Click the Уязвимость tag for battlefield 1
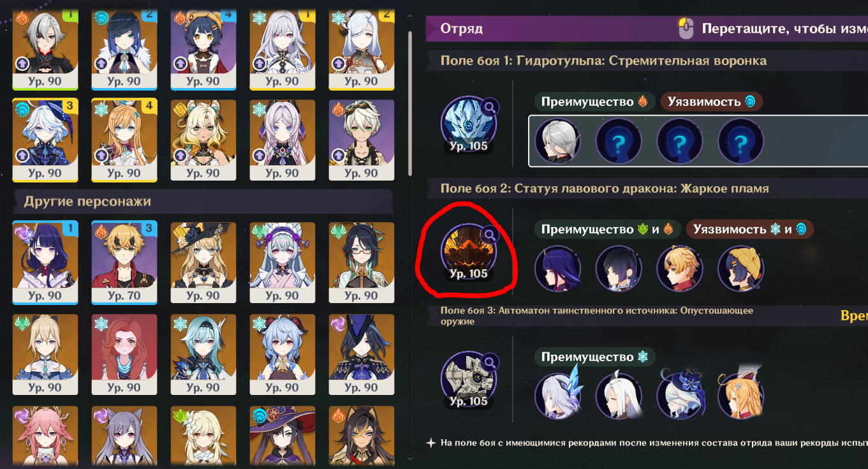Viewport: 868px width, 469px height. [x=711, y=101]
